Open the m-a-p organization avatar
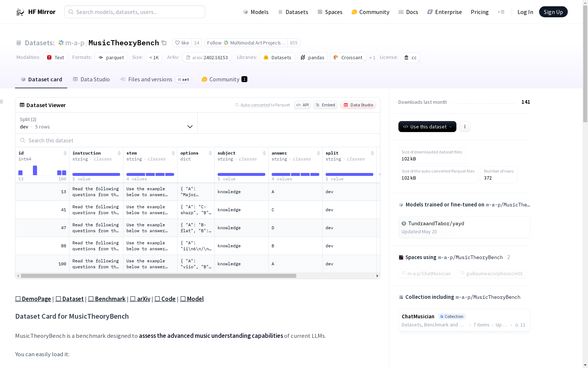The width and height of the screenshot is (588, 368). pyautogui.click(x=61, y=43)
